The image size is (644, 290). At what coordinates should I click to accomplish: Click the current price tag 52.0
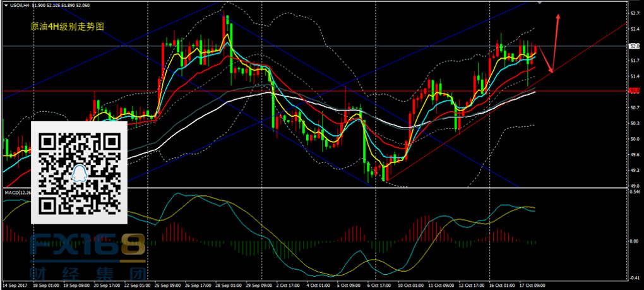tap(635, 46)
